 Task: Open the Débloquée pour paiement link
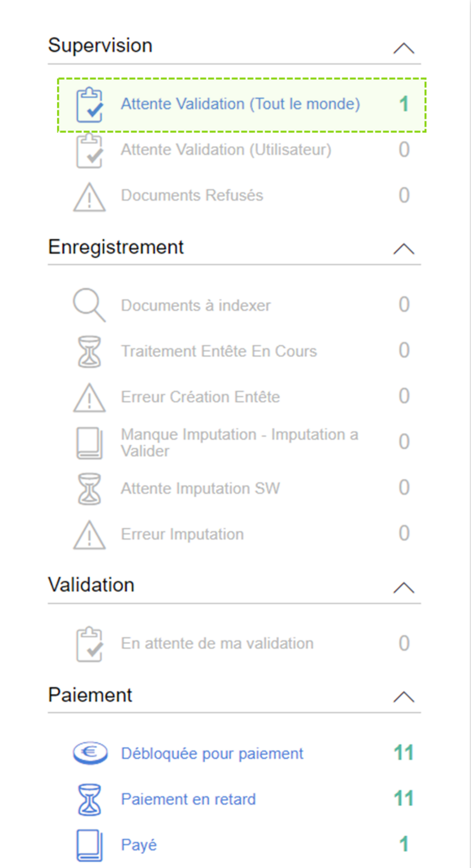tap(212, 753)
